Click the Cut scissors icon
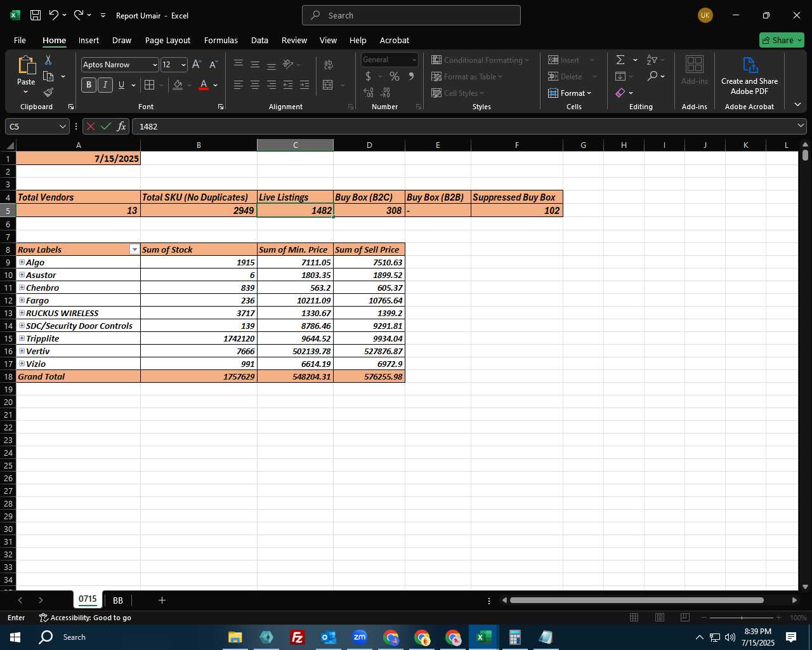This screenshot has width=812, height=650. coord(48,60)
